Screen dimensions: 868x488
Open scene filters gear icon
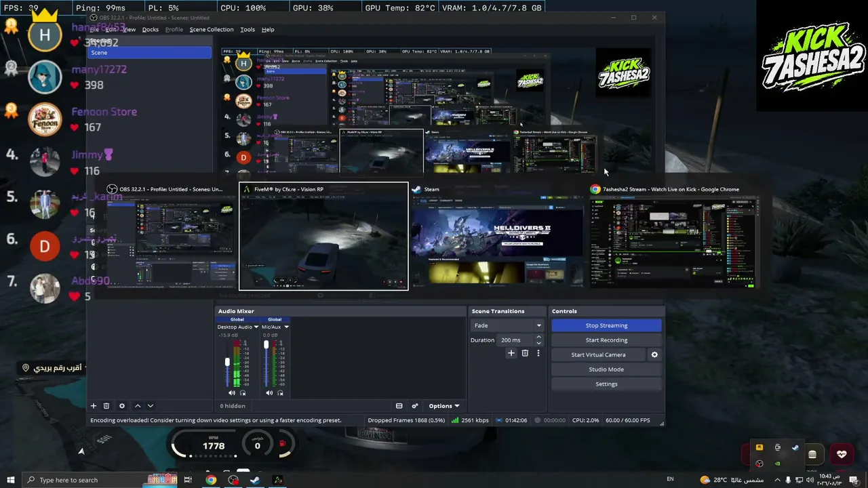122,406
